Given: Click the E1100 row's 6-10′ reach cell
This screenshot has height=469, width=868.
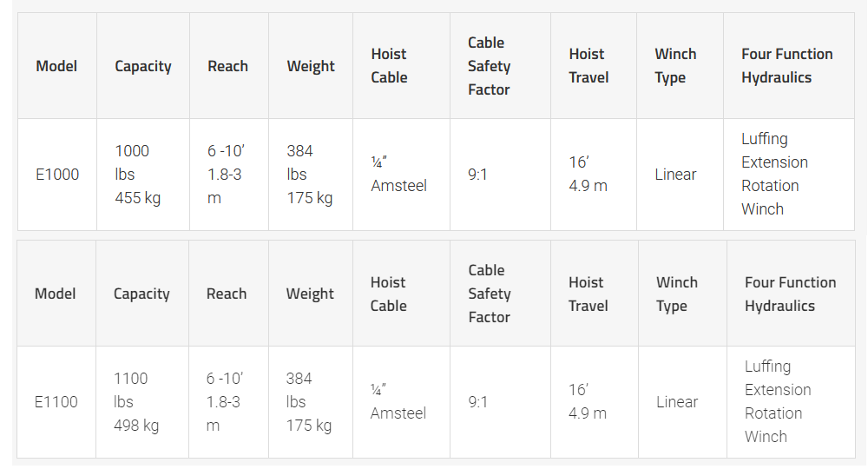Looking at the screenshot, I should point(225,402).
